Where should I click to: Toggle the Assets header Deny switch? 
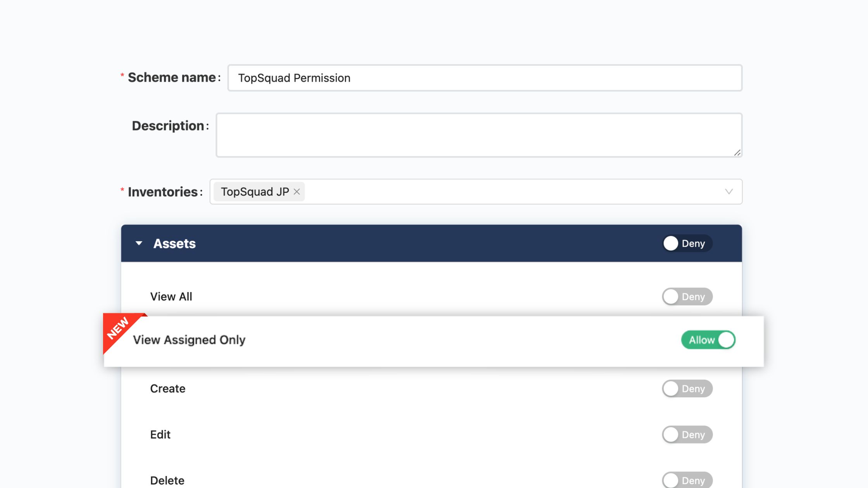tap(687, 244)
